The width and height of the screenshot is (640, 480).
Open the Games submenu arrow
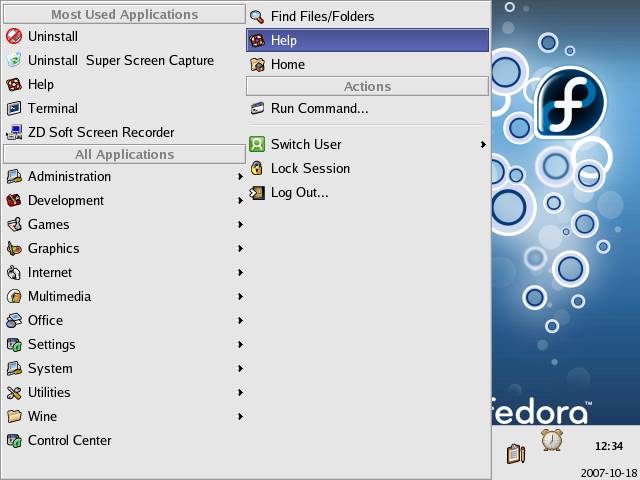coord(240,225)
